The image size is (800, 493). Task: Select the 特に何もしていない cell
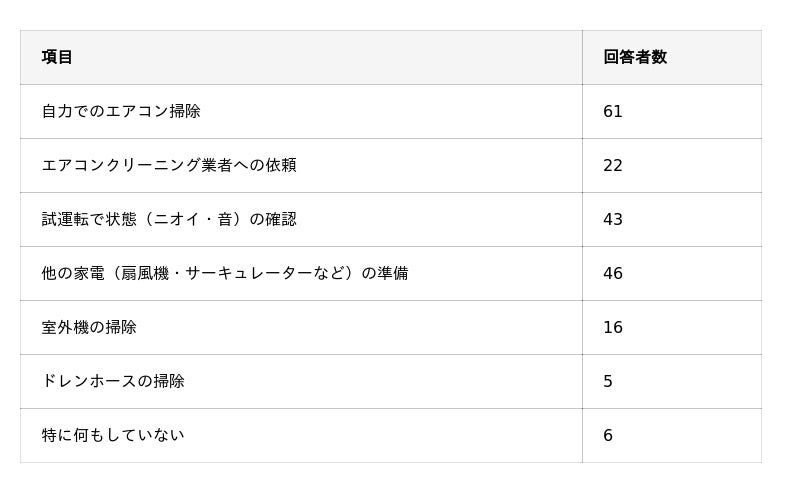tap(113, 435)
